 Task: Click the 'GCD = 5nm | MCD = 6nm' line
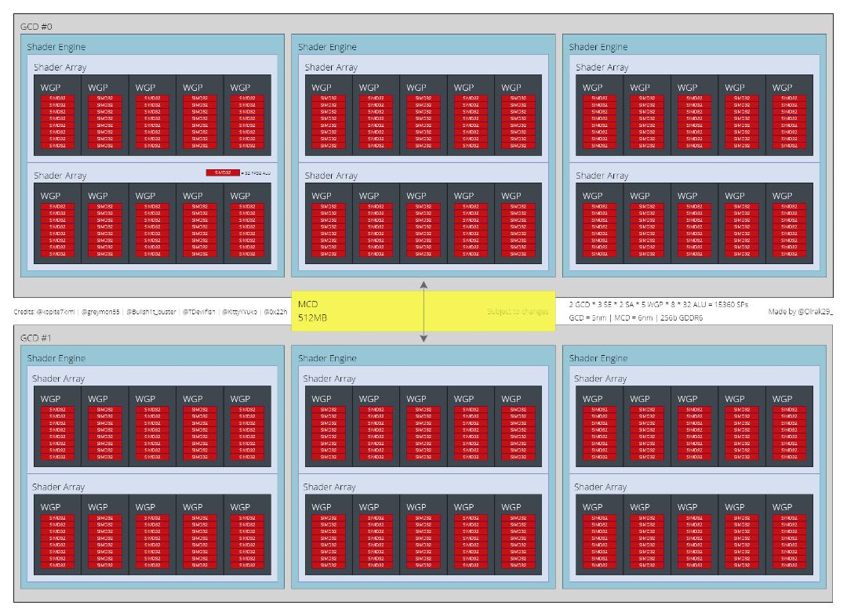(x=636, y=318)
